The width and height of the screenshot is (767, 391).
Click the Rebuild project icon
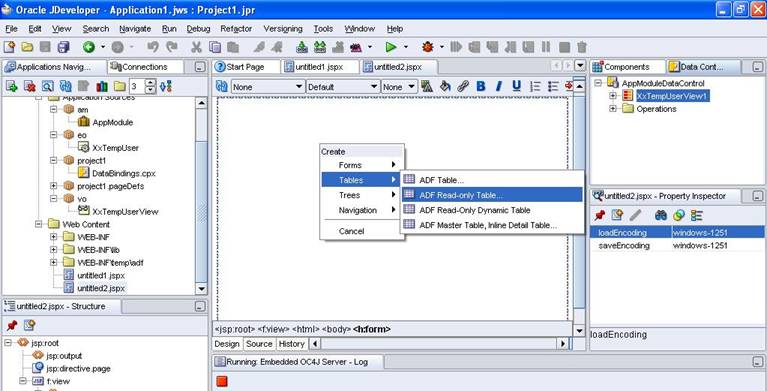point(320,47)
